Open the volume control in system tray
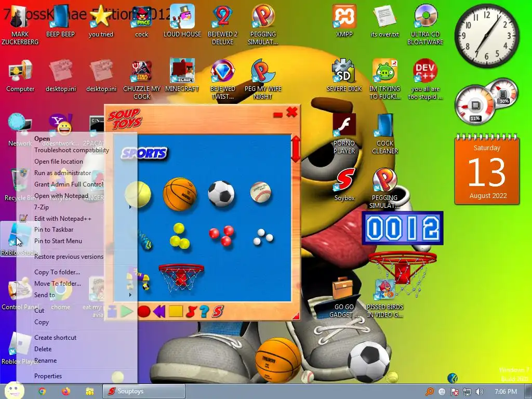This screenshot has height=399, width=532. (x=479, y=392)
